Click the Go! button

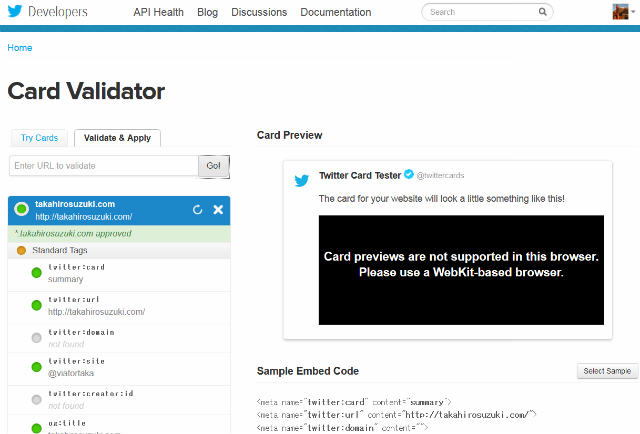pyautogui.click(x=213, y=166)
